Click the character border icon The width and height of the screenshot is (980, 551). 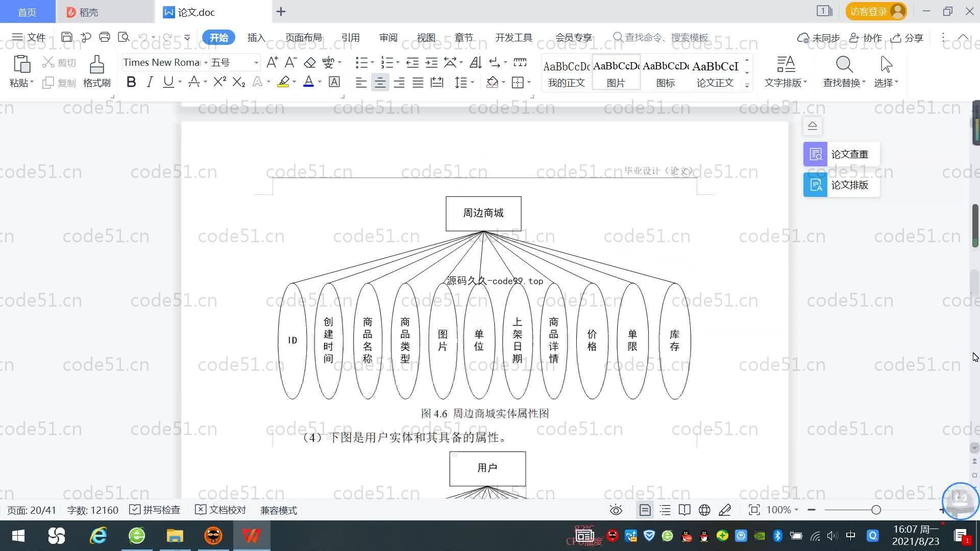pos(334,82)
